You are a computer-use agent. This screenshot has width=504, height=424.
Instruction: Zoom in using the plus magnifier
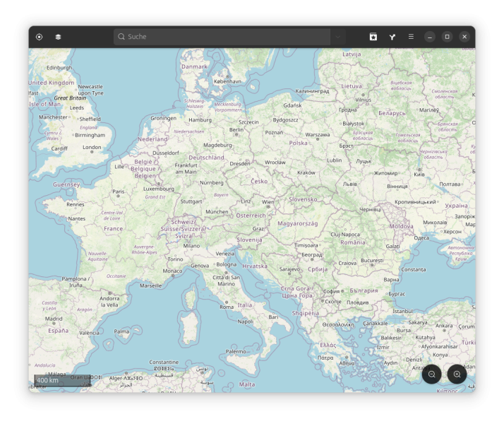coord(457,375)
